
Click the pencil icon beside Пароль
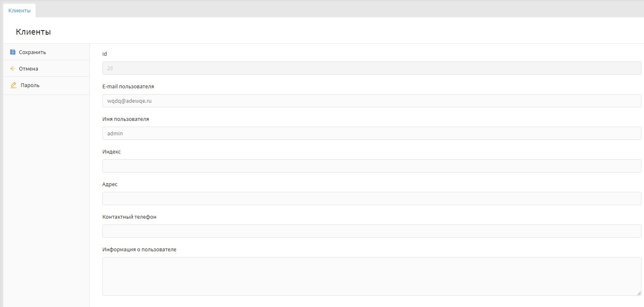pos(14,85)
